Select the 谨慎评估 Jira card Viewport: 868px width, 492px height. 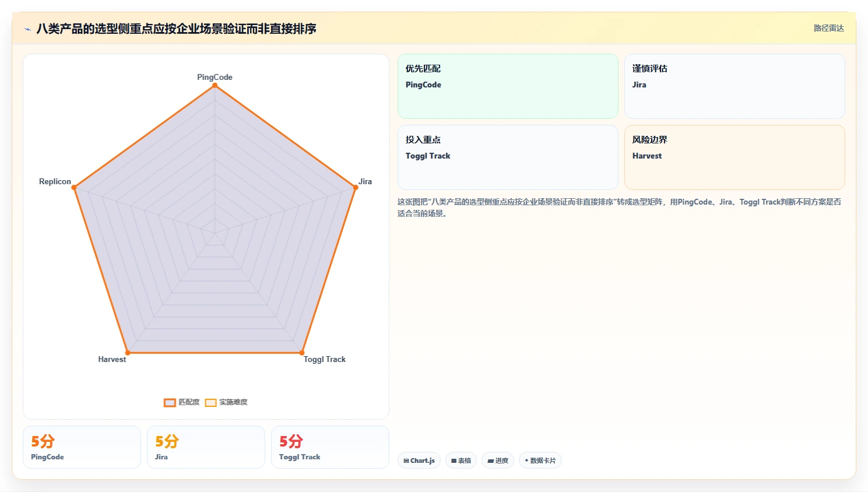point(735,86)
